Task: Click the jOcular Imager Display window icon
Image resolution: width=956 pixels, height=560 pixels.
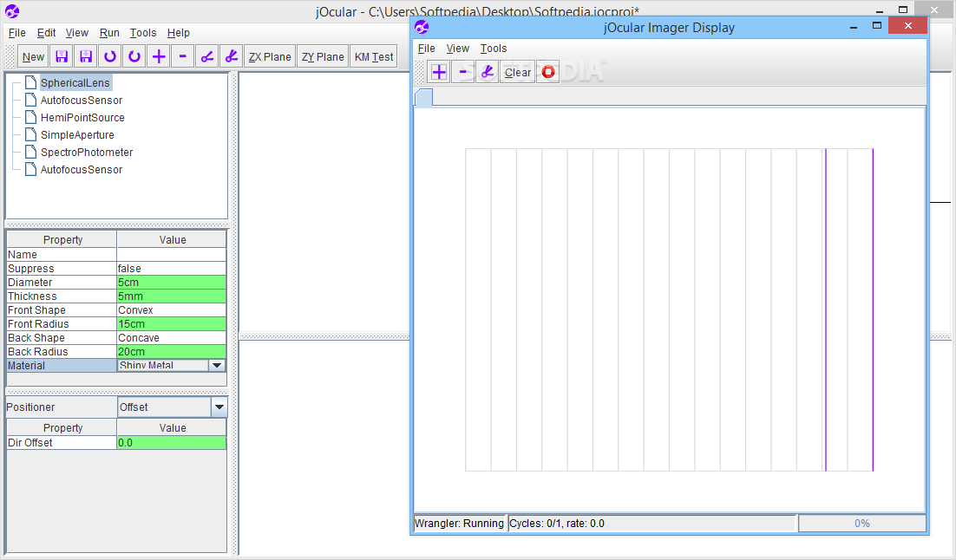Action: [422, 28]
